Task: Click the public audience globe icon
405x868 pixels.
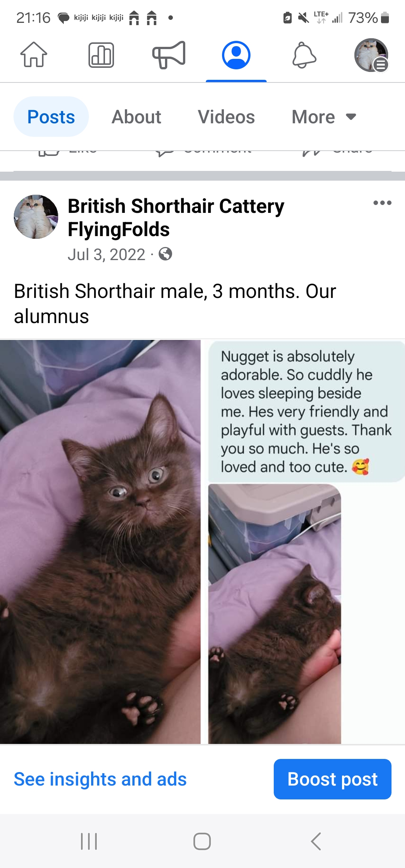Action: 165,254
